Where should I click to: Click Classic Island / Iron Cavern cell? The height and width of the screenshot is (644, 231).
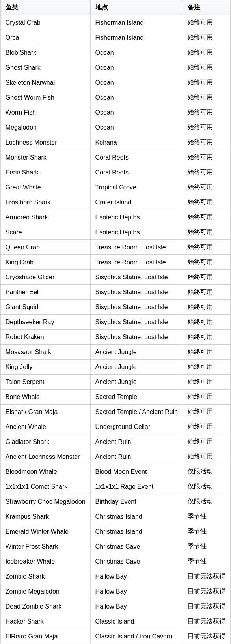[136, 637]
